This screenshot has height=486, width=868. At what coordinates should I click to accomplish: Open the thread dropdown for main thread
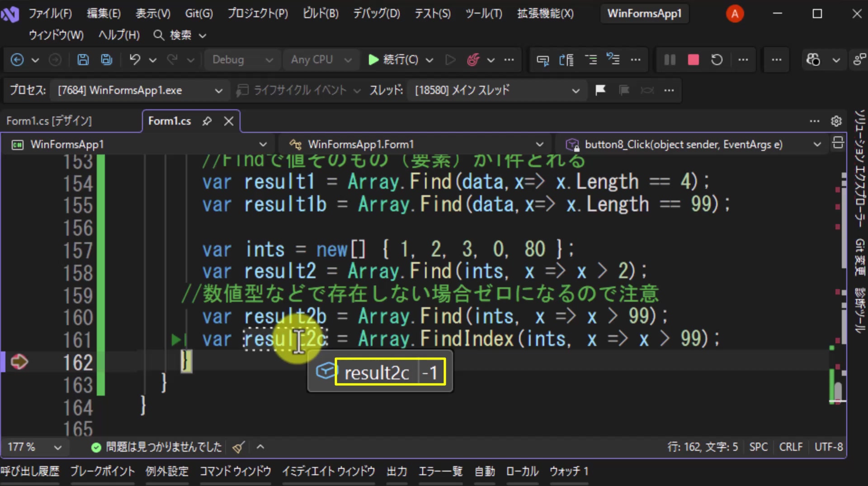pos(497,90)
